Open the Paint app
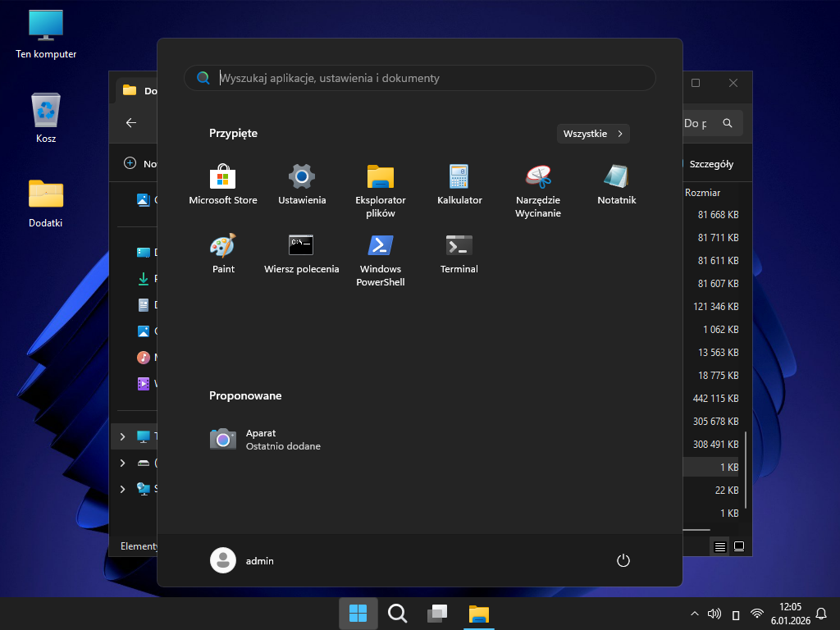 [223, 253]
